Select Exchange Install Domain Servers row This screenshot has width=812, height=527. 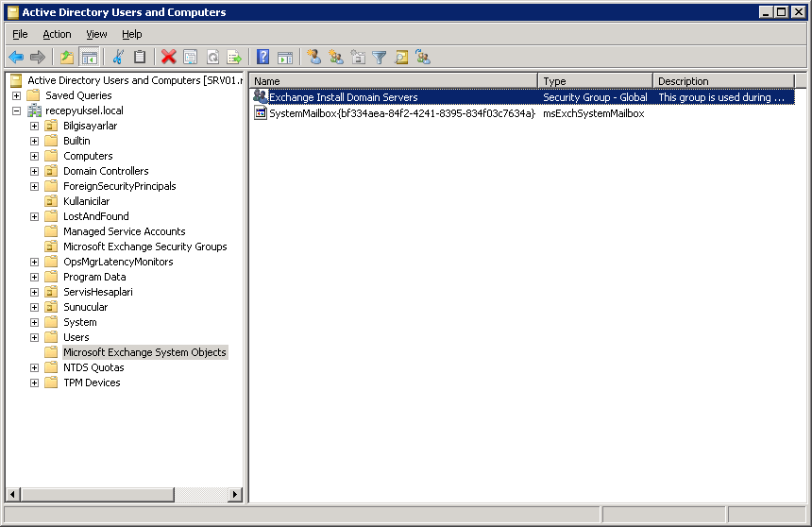click(524, 97)
